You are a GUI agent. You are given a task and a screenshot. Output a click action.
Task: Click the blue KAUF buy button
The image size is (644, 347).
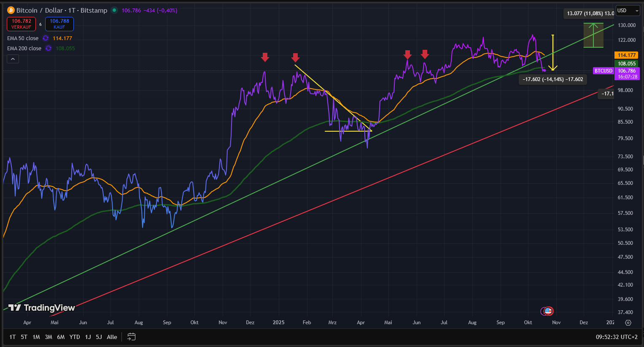click(x=59, y=24)
